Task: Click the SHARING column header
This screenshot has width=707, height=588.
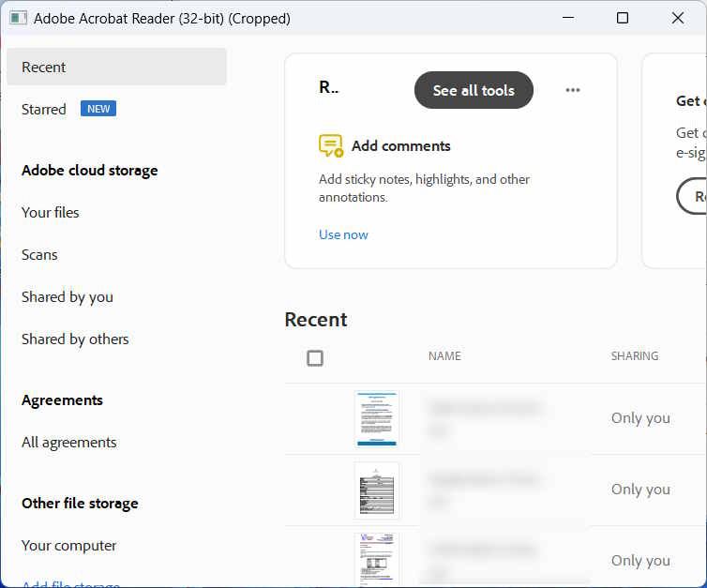Action: [x=635, y=355]
